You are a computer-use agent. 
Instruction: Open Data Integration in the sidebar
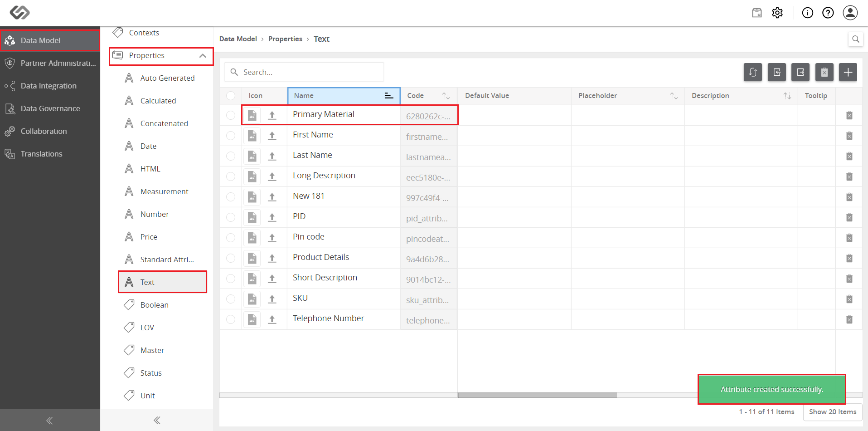point(50,86)
